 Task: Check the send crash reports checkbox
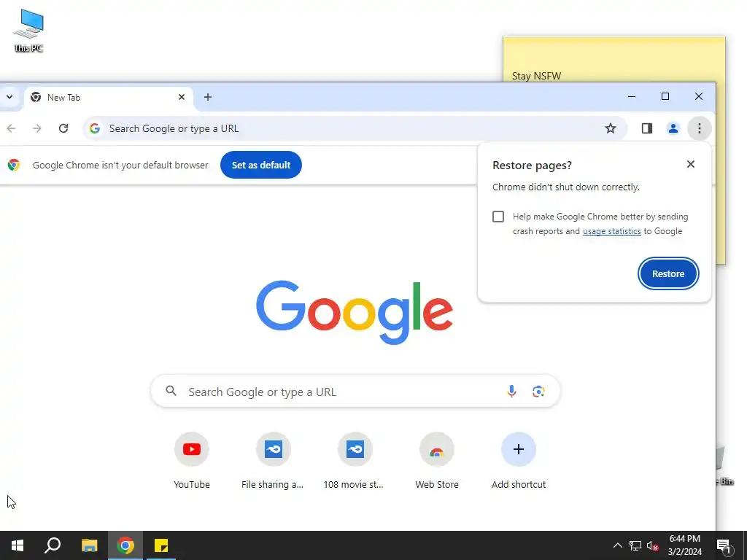(498, 217)
